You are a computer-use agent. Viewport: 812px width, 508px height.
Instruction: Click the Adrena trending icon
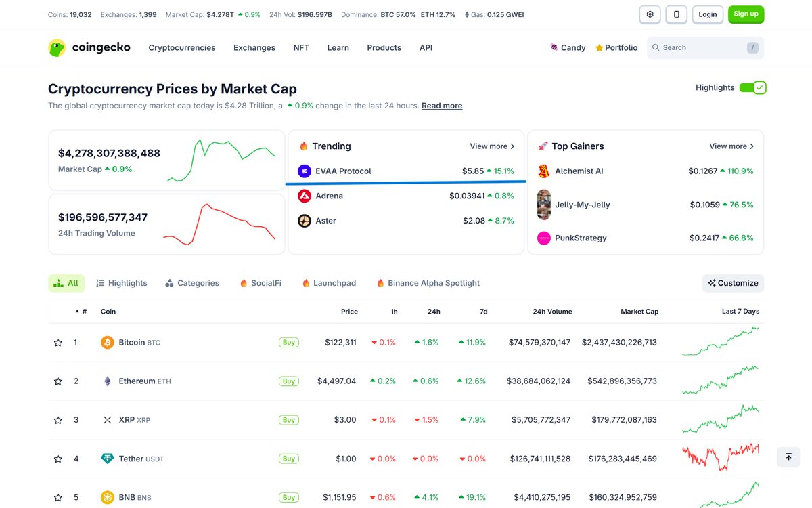pyautogui.click(x=304, y=196)
